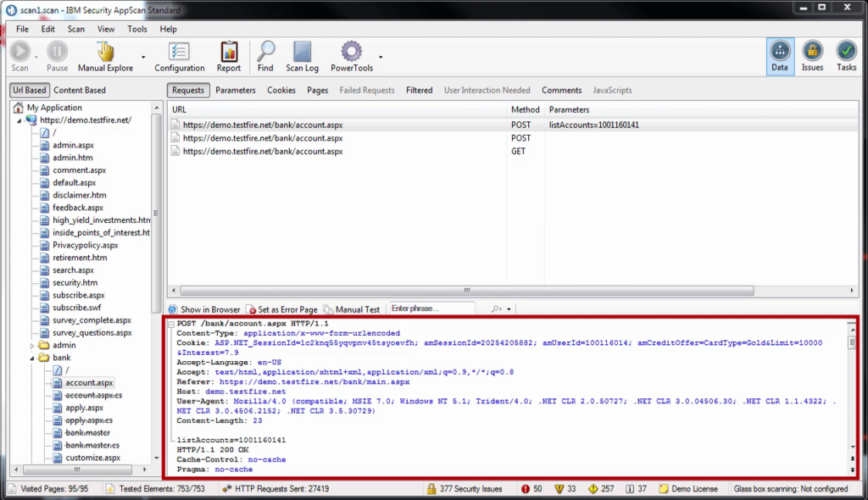This screenshot has width=868, height=500.
Task: Click the Enter phrase search field
Action: (431, 309)
